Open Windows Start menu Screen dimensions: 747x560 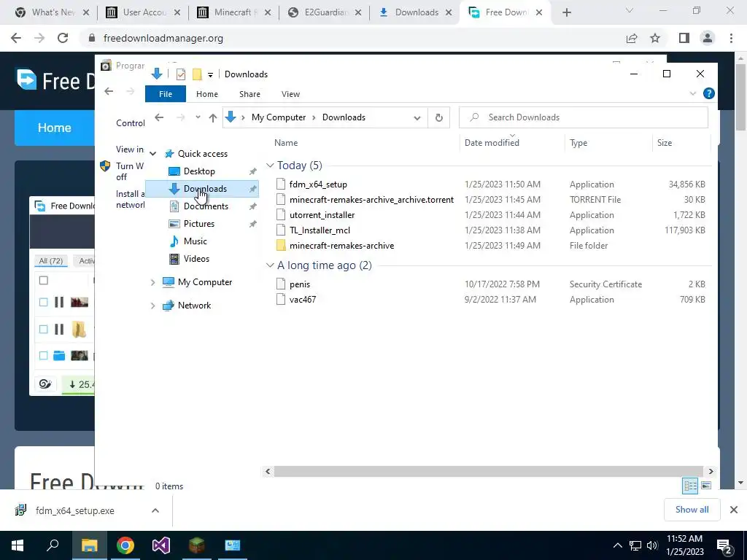point(18,545)
